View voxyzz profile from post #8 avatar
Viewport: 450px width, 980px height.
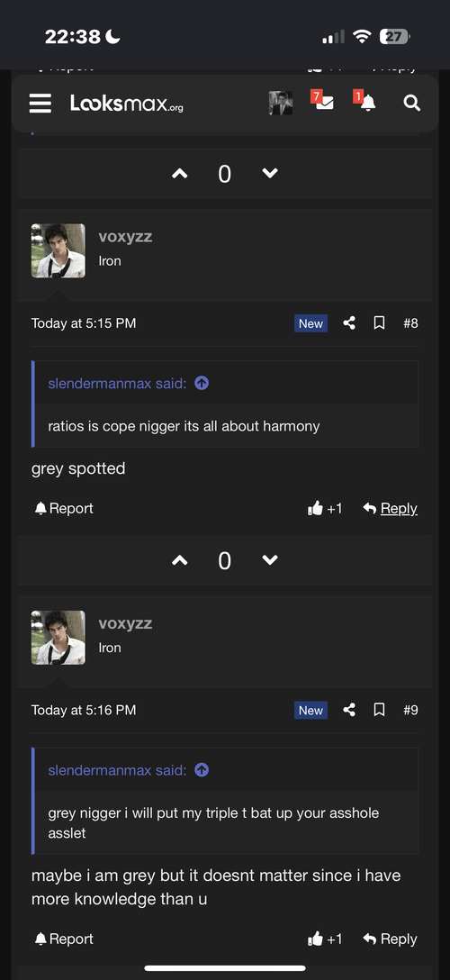coord(58,250)
